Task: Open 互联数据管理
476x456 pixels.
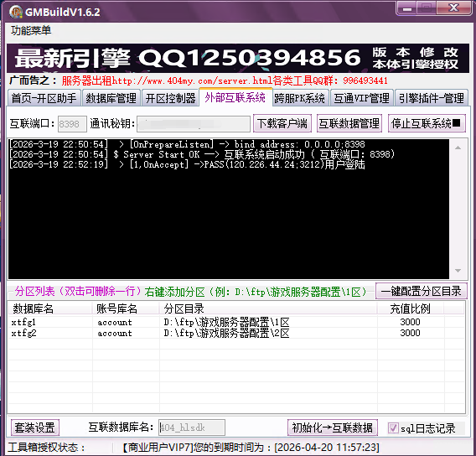Action: [349, 123]
